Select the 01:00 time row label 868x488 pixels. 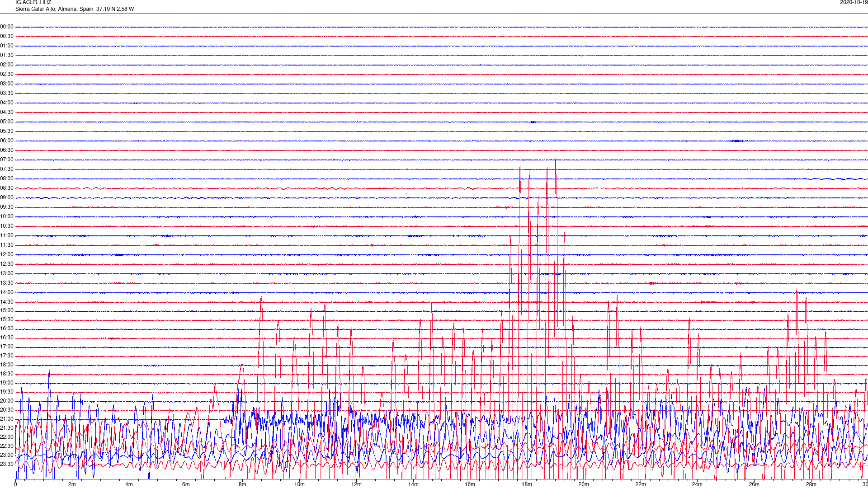[x=7, y=46]
